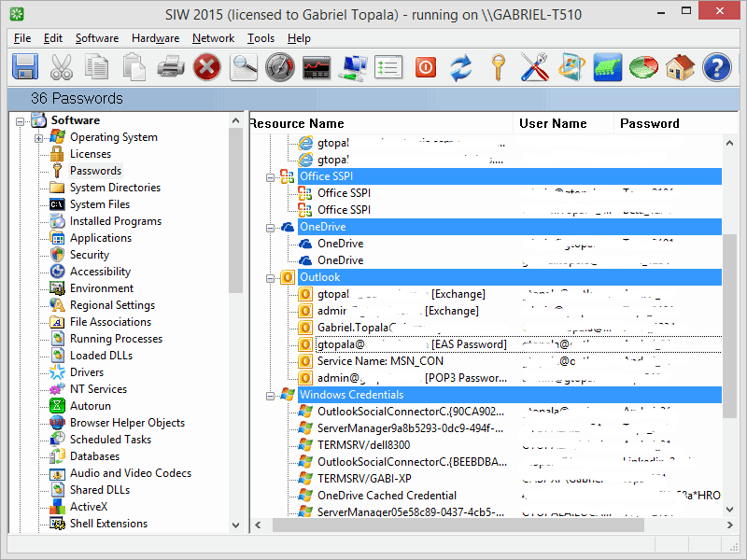This screenshot has height=560, width=747.
Task: Open the Tools menu
Action: 261,38
